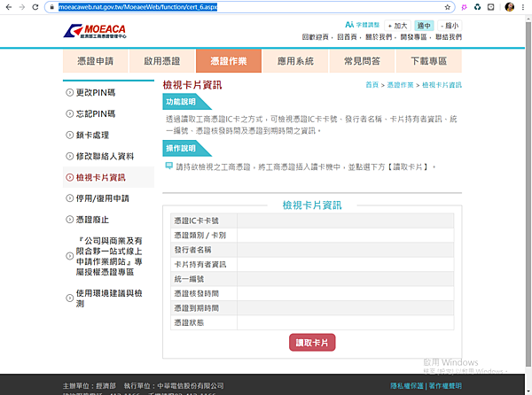
Task: Open the purple puzzle extension icon
Action: click(464, 7)
